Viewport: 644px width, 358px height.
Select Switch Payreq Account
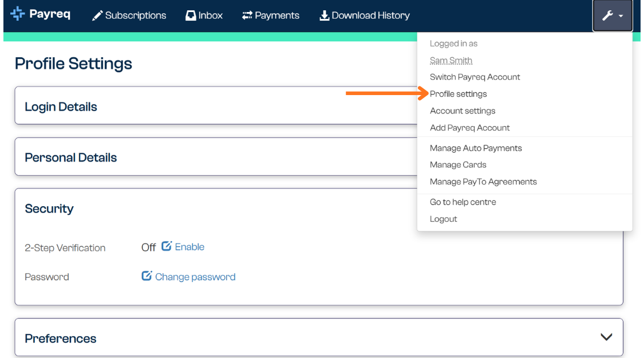tap(475, 77)
